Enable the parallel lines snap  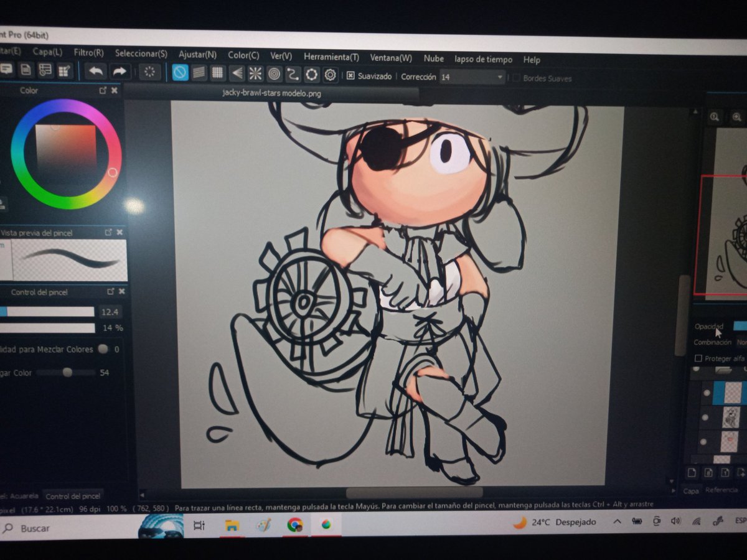(199, 73)
